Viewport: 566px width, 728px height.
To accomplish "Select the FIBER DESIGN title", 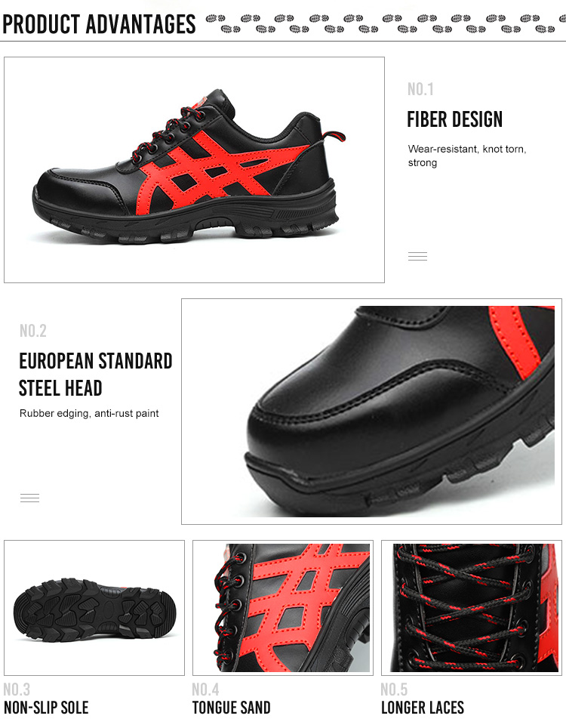I will 454,119.
